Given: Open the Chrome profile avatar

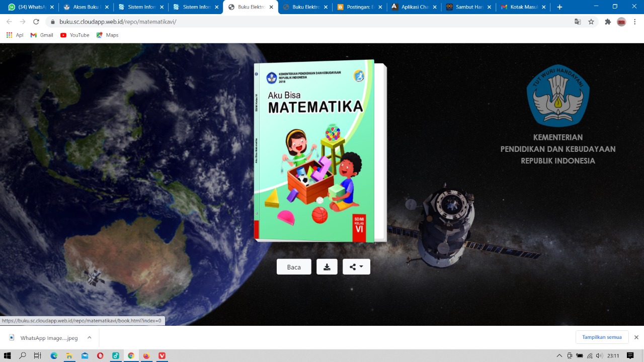Looking at the screenshot, I should tap(621, 22).
